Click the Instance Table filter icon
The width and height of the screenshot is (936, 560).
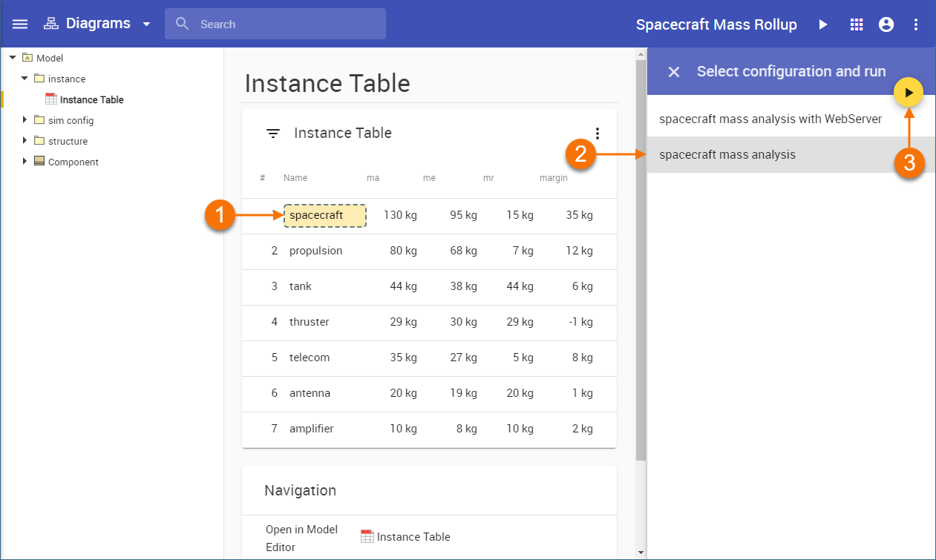pyautogui.click(x=273, y=134)
